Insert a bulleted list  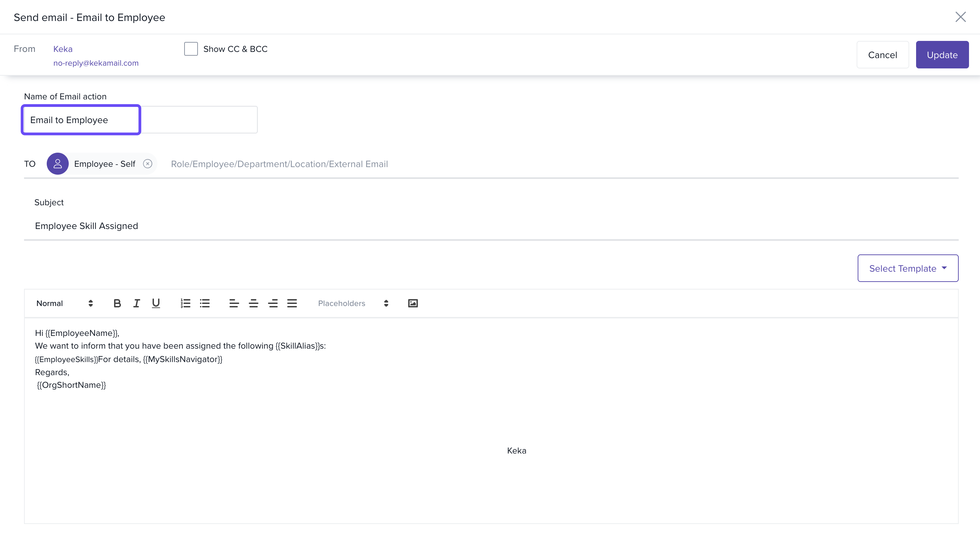click(205, 303)
